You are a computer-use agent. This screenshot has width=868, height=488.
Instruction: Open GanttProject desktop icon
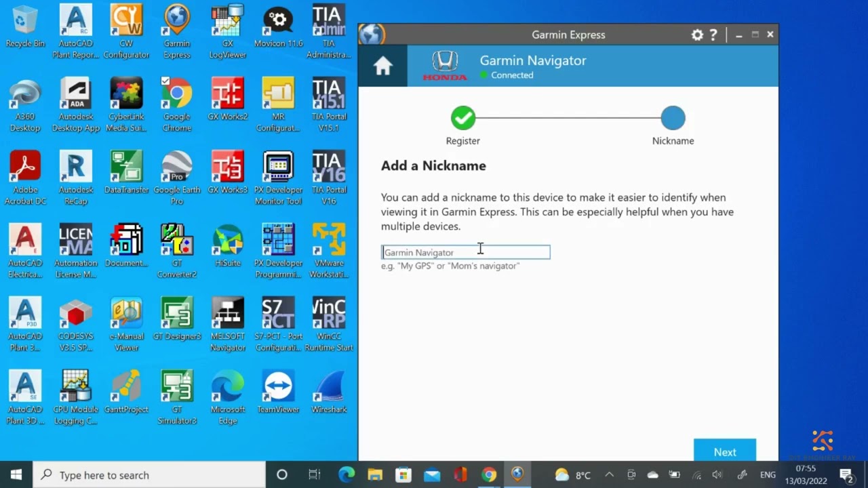pyautogui.click(x=126, y=393)
